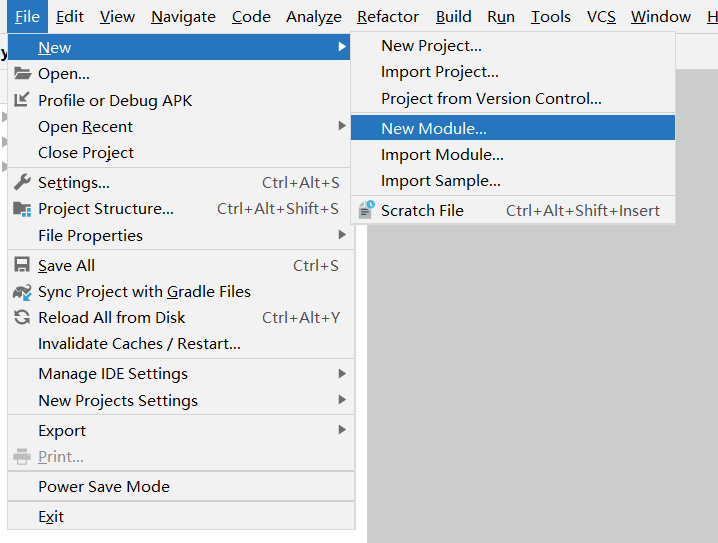
Task: Select Export in the File menu
Action: 179,430
